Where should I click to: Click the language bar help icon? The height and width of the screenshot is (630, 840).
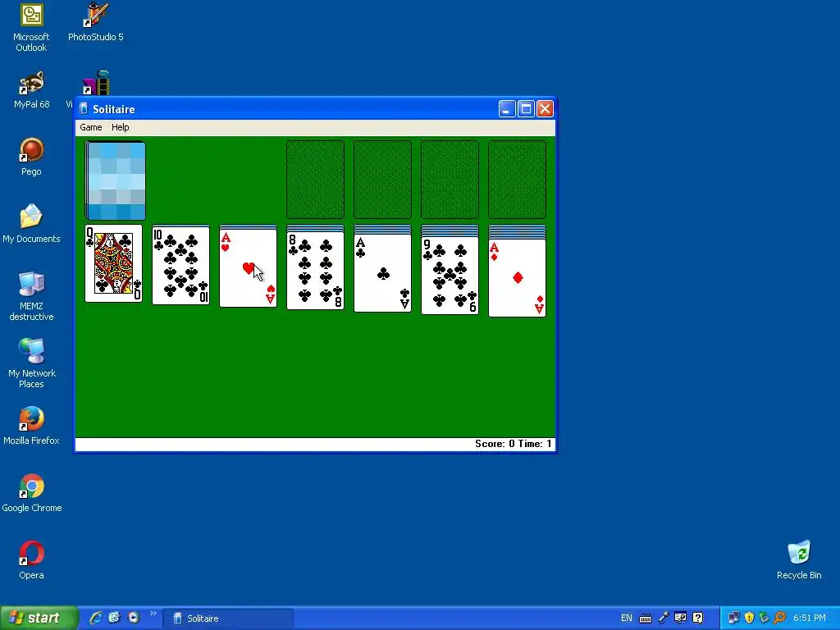697,619
